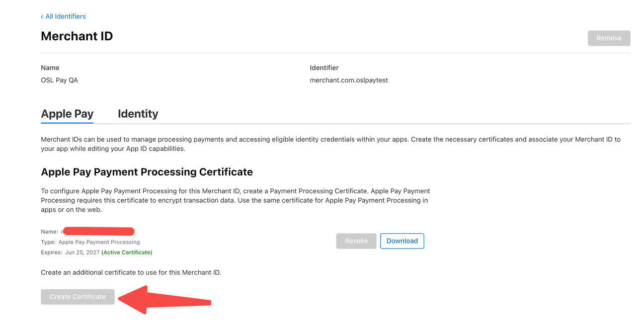This screenshot has width=644, height=323.
Task: Click the Remove button
Action: 609,38
